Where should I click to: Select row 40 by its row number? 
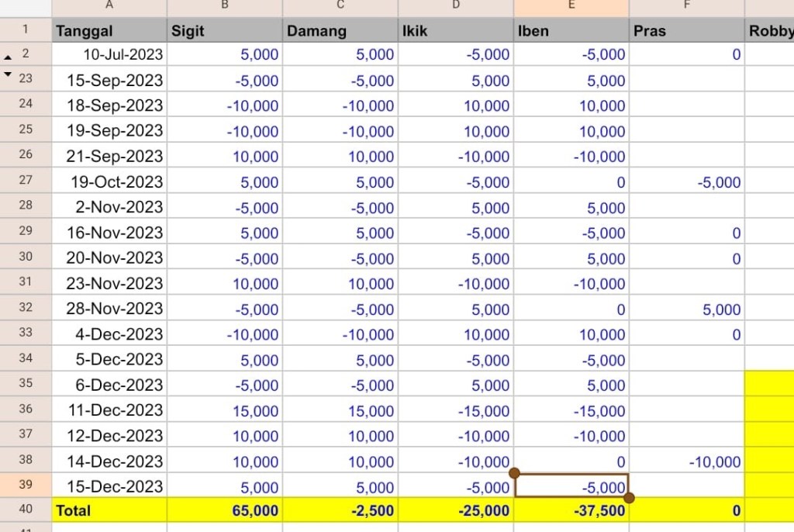coord(26,510)
